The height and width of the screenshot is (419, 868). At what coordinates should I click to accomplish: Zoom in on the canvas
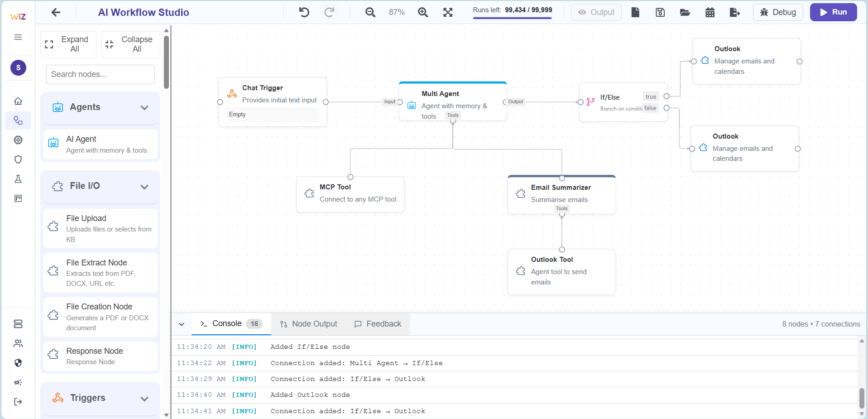[x=423, y=12]
